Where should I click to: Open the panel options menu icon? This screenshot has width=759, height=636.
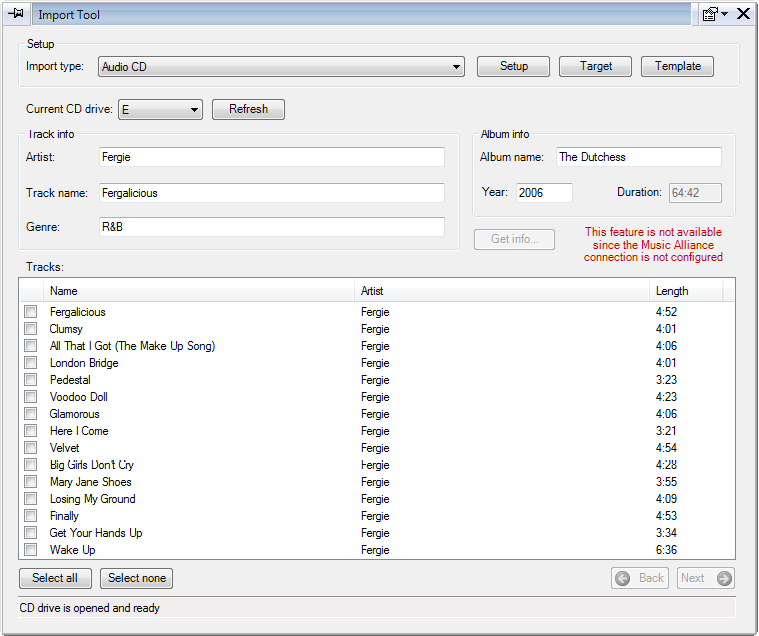click(x=715, y=14)
